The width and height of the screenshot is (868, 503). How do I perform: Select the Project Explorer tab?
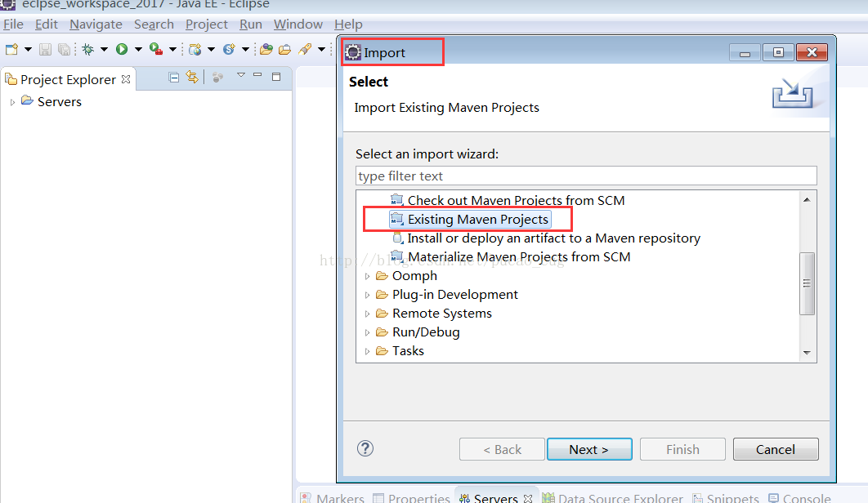68,80
